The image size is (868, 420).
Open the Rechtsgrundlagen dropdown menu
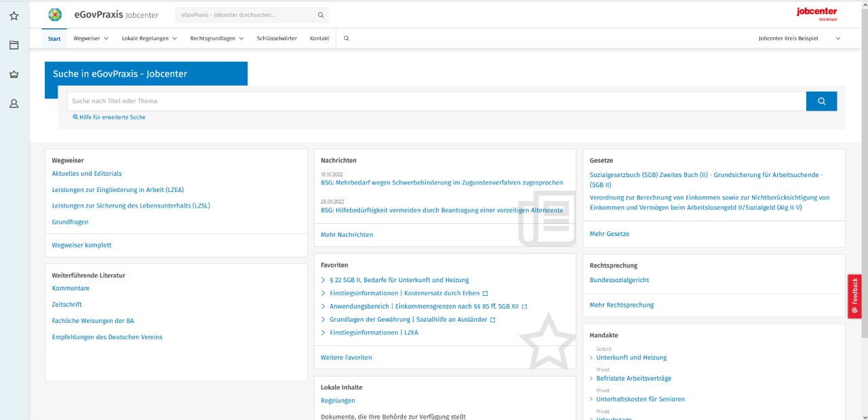217,39
